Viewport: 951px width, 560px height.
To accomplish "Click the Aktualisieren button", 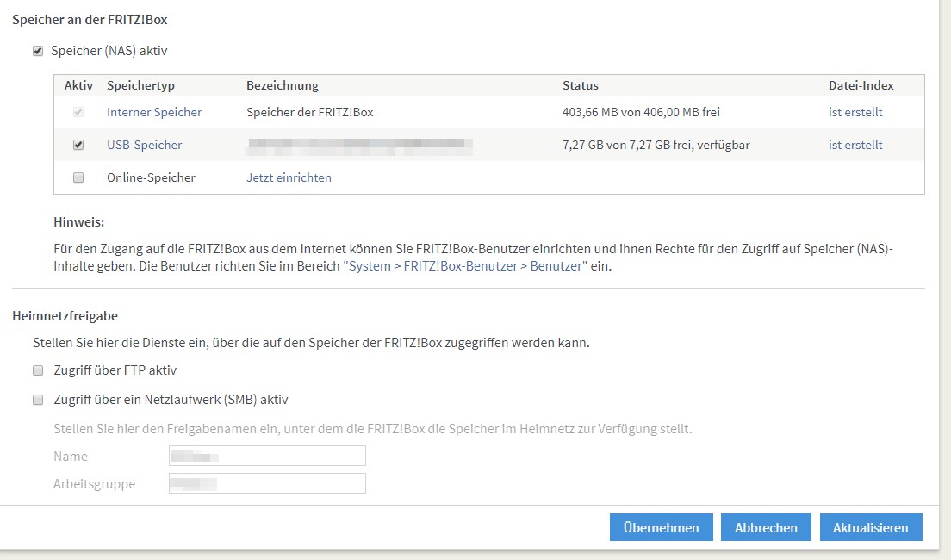I will click(x=871, y=527).
